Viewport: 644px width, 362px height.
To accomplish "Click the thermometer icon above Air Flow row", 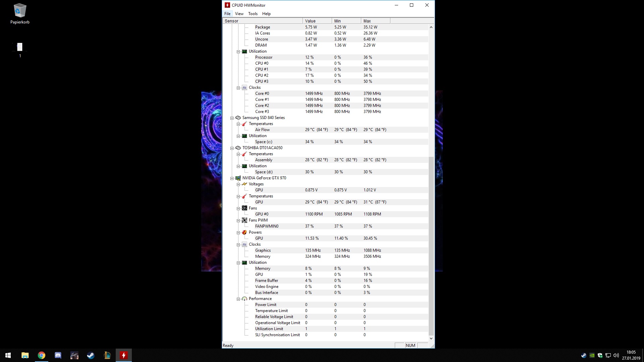I will [x=245, y=124].
